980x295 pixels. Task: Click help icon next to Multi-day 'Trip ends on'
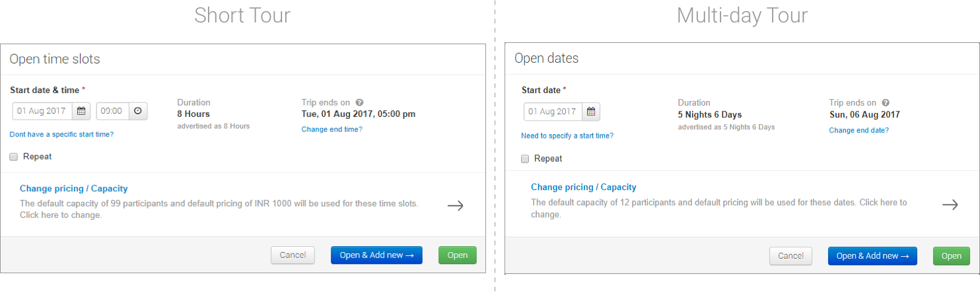point(886,103)
